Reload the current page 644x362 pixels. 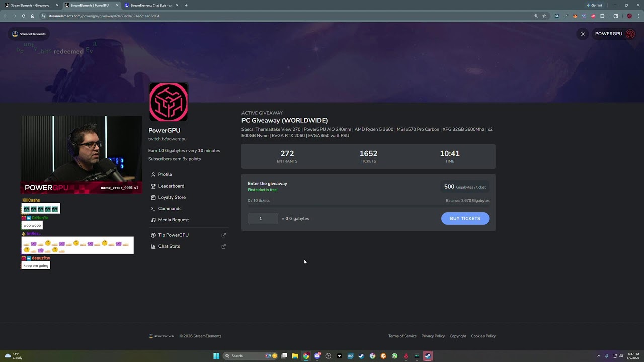click(x=24, y=16)
